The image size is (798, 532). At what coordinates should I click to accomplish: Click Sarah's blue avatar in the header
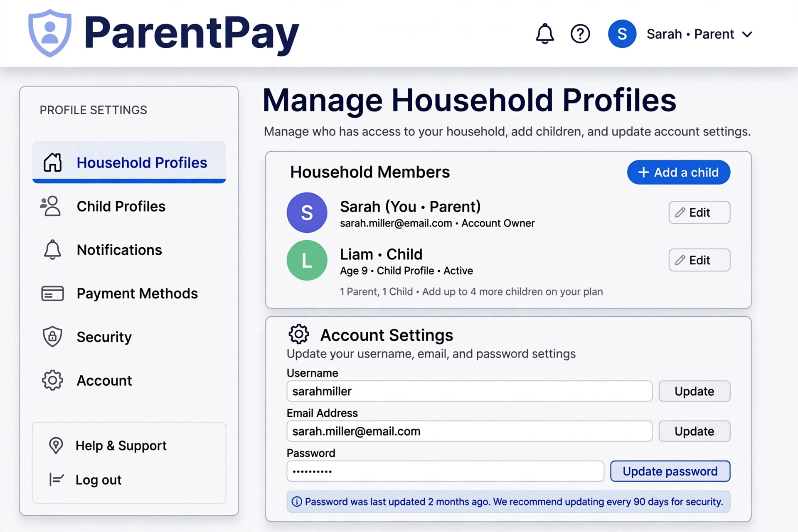coord(622,34)
